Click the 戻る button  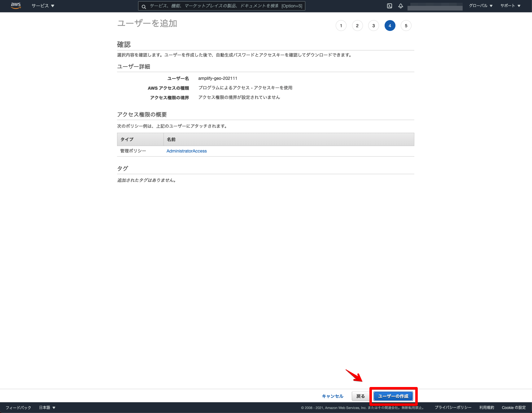[360, 396]
